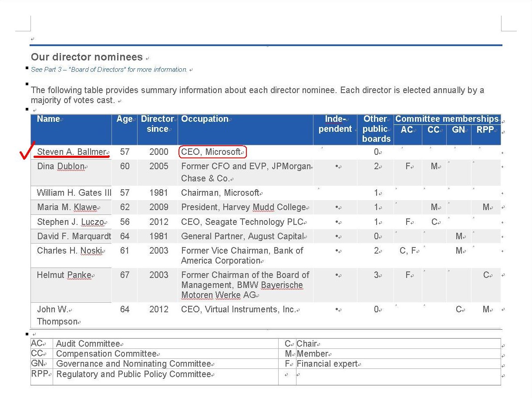Click the "RPP" abbreviation in the legend table
Screen dimensions: 532x398
[39, 373]
